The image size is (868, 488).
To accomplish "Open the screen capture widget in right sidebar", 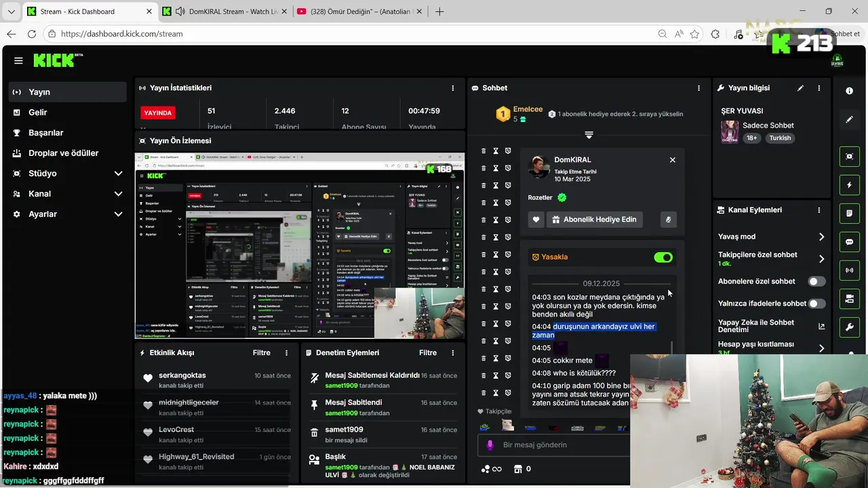I will 849,157.
